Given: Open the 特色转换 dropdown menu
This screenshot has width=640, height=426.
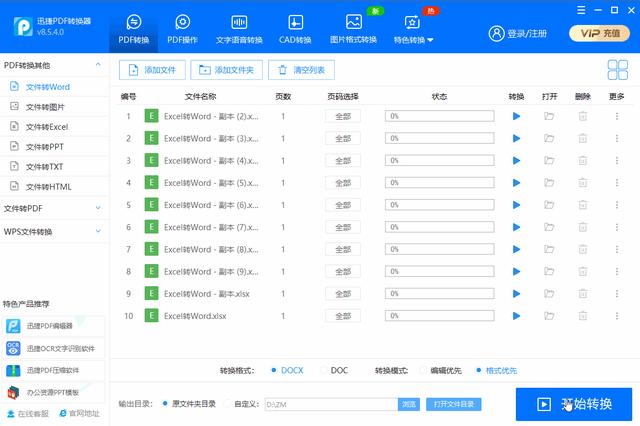Looking at the screenshot, I should pyautogui.click(x=413, y=29).
